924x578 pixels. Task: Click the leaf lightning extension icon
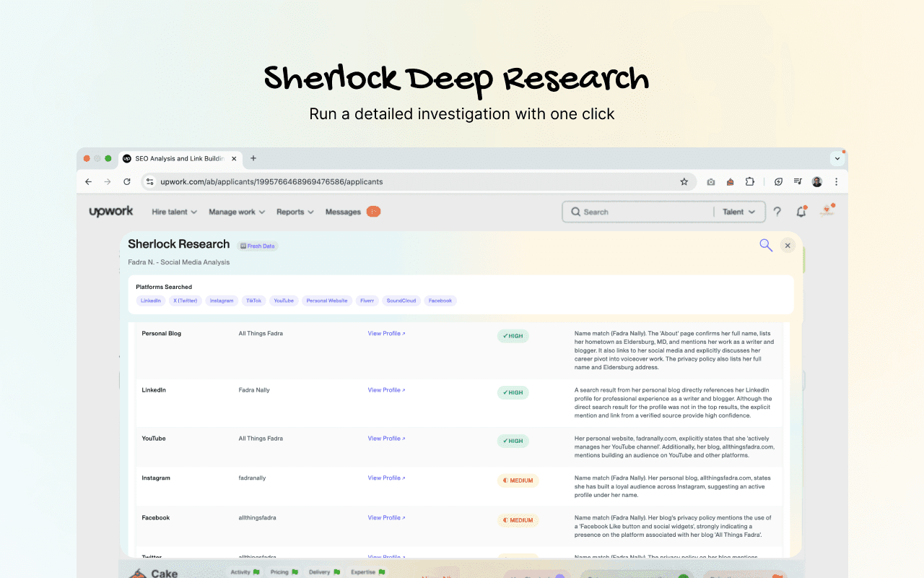coord(778,182)
